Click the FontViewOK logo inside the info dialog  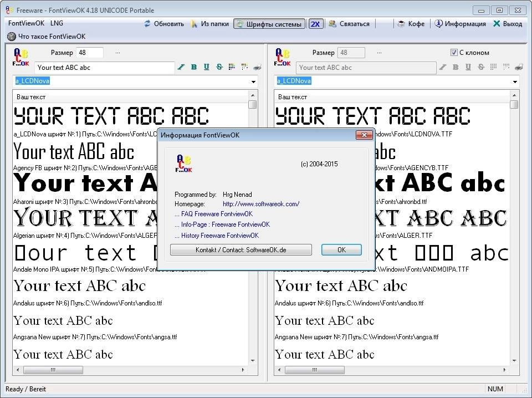184,164
